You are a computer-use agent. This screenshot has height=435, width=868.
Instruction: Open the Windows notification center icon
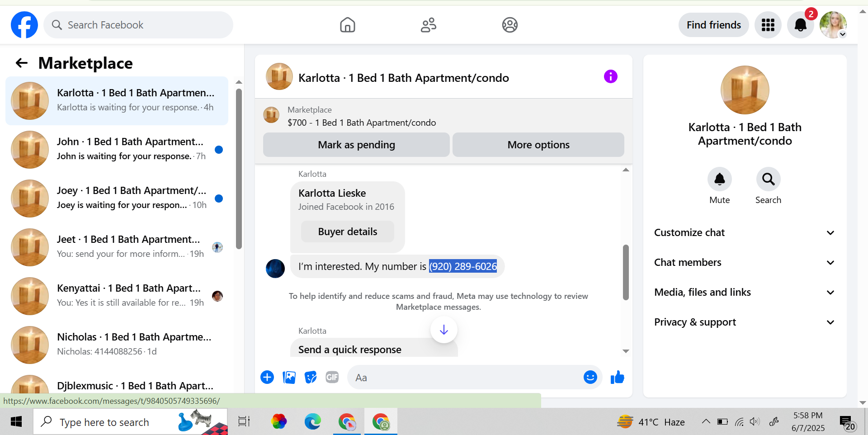tap(847, 423)
